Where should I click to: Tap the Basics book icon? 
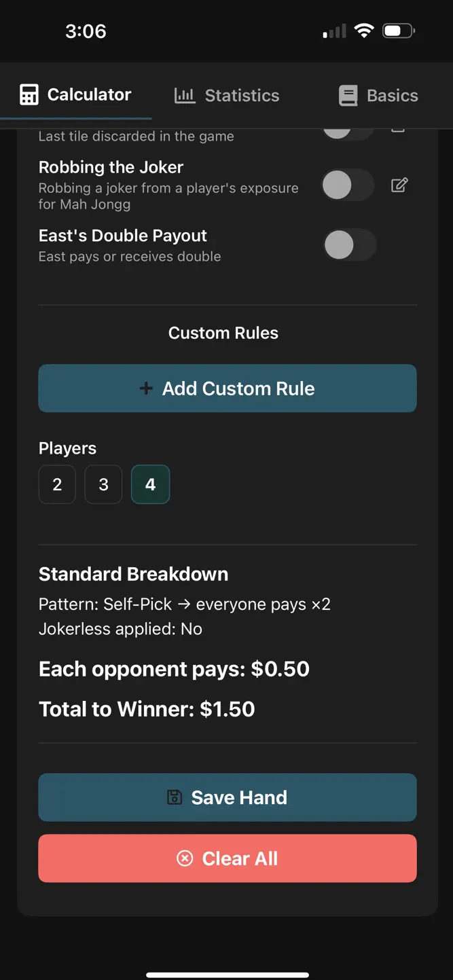(348, 96)
